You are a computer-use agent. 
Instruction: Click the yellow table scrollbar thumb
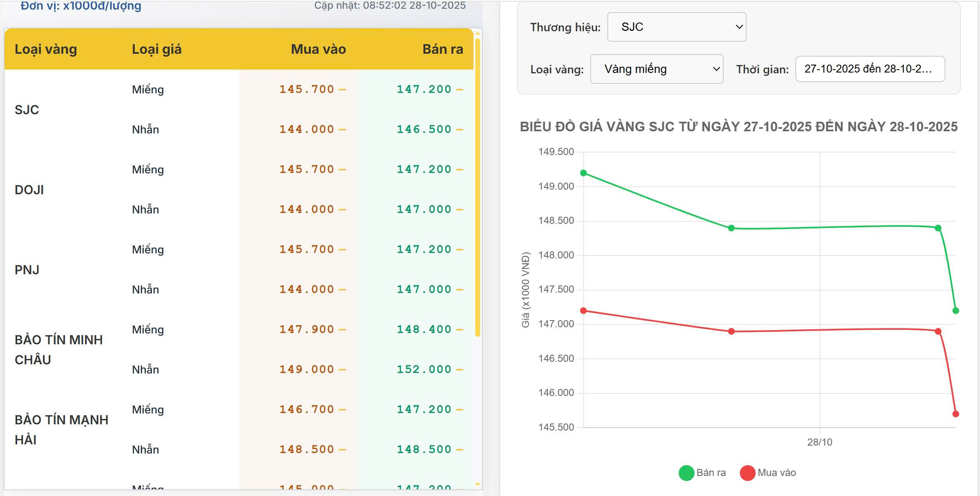pos(478,188)
